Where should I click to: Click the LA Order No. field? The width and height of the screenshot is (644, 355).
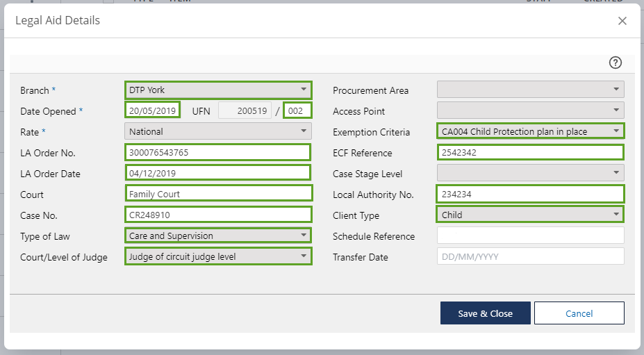tap(218, 152)
